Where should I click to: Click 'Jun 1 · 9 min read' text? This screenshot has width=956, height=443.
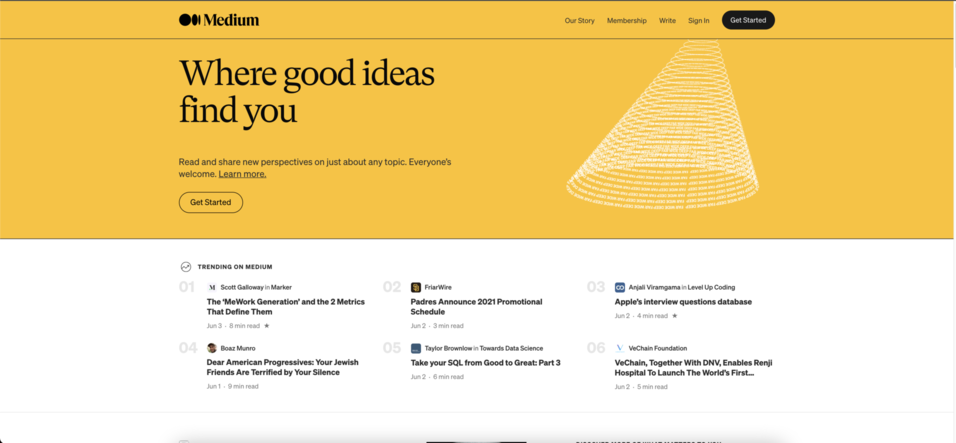(232, 386)
